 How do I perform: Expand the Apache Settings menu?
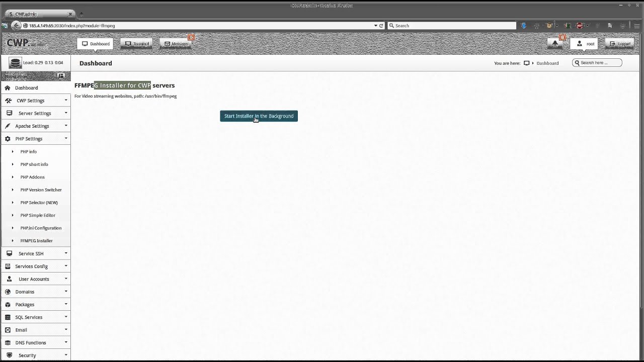click(x=35, y=126)
